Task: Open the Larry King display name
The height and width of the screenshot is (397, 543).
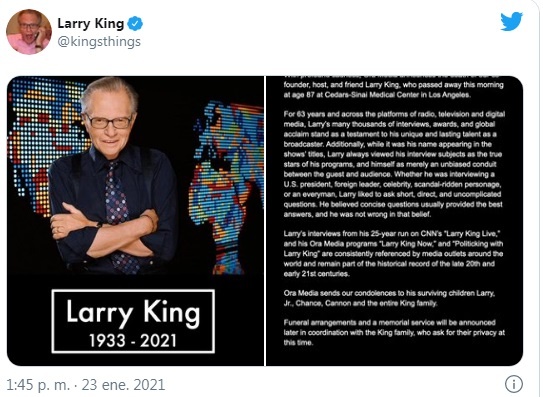Action: 91,24
